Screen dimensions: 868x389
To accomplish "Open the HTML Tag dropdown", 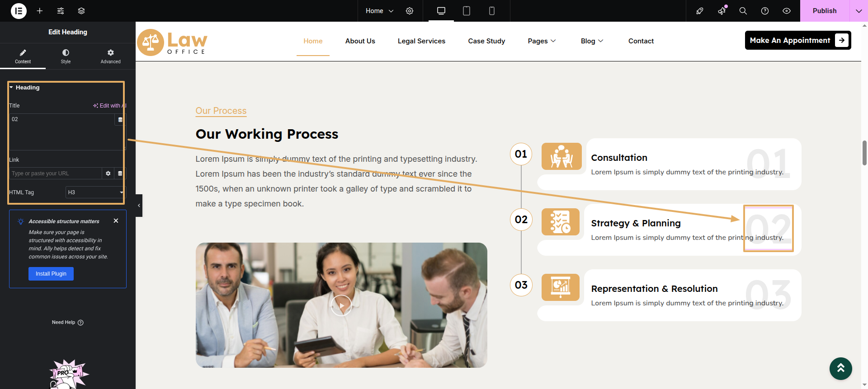I will pos(95,192).
